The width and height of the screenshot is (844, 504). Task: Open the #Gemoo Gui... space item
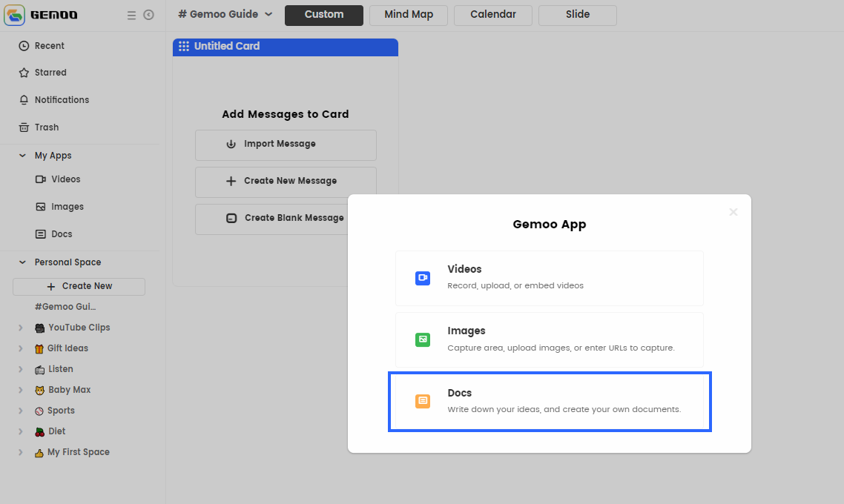pos(65,307)
